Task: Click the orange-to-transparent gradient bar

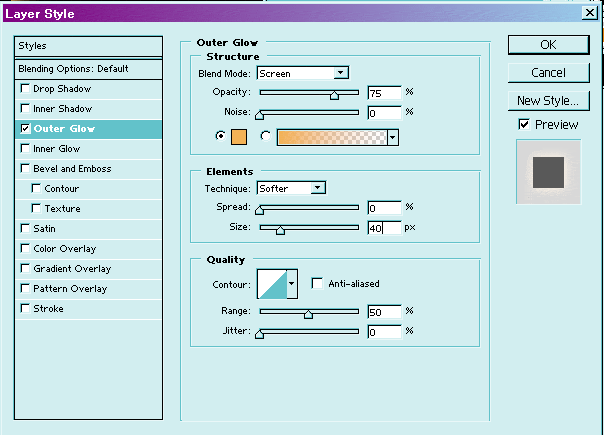Action: pyautogui.click(x=331, y=137)
